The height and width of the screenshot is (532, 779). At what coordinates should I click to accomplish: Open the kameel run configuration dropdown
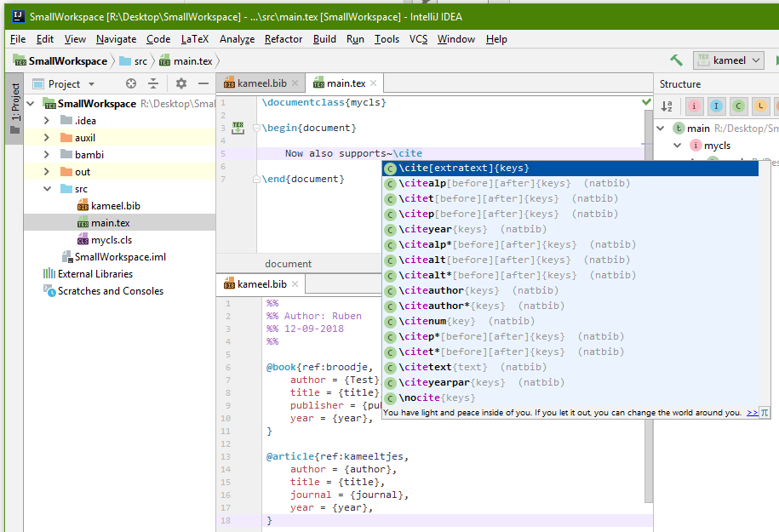[728, 60]
